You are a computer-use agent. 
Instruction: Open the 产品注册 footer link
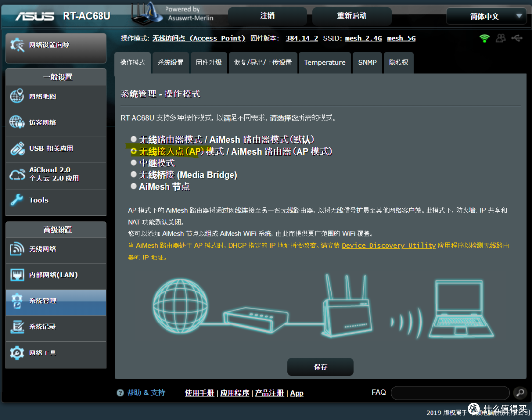coord(269,393)
